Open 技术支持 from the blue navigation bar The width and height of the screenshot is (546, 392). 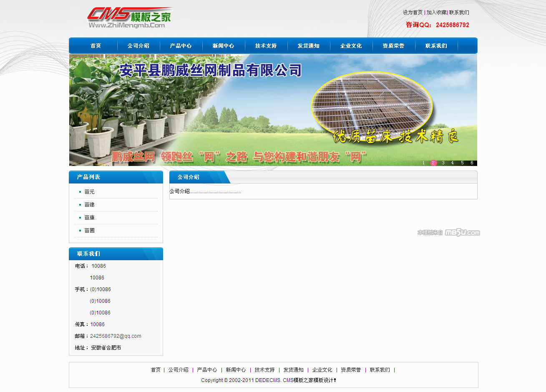point(266,46)
